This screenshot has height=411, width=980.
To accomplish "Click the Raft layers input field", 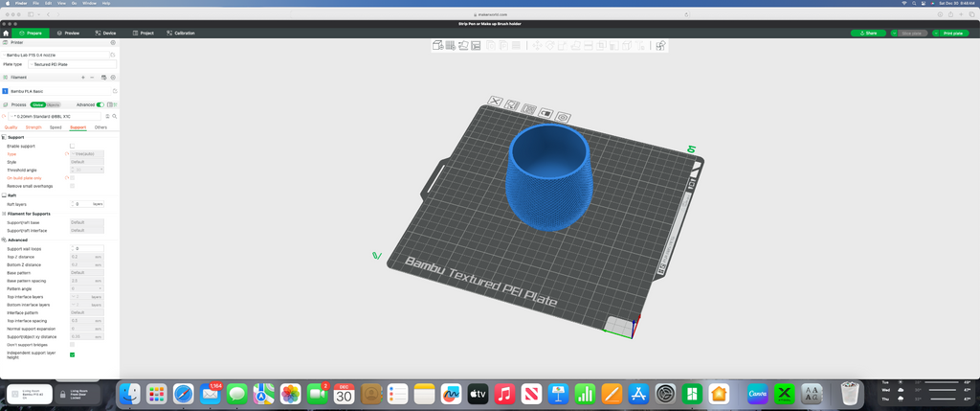I will click(x=87, y=204).
